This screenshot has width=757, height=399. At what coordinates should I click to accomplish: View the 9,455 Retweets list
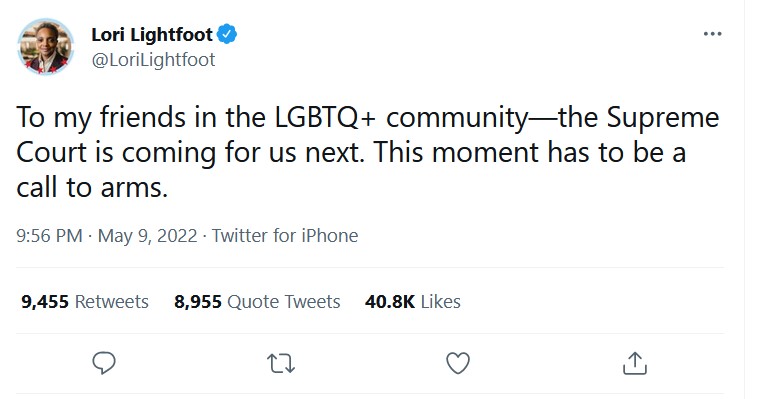point(84,301)
